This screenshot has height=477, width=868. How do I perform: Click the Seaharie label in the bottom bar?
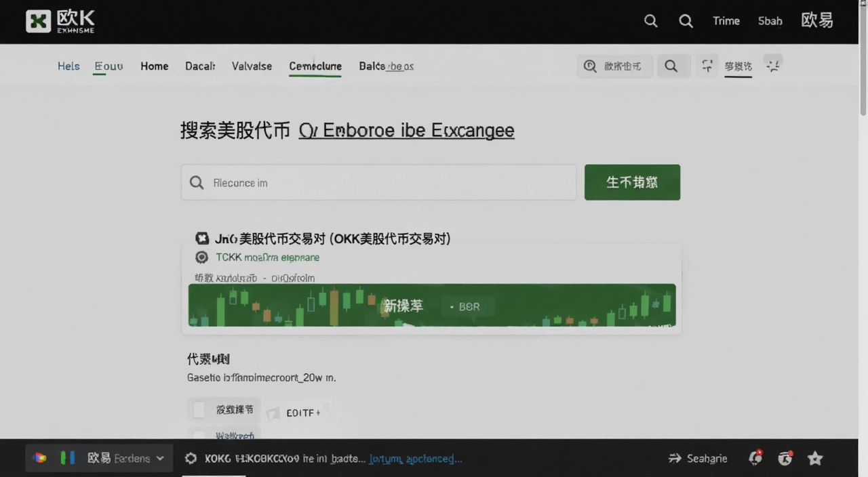(x=707, y=459)
